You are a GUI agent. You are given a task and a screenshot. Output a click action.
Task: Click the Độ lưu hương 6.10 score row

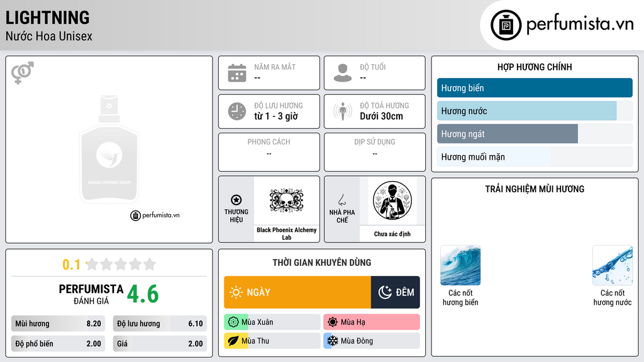[160, 324]
